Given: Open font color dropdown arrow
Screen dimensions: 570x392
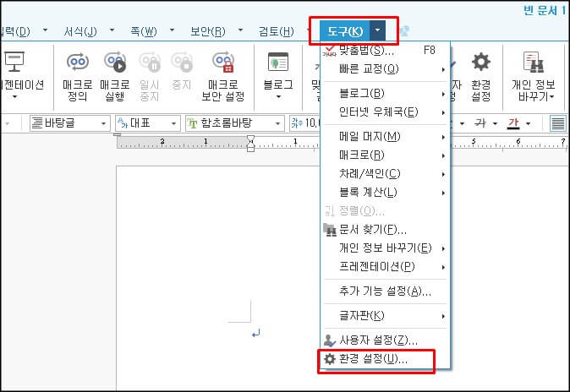Looking at the screenshot, I should pos(529,123).
